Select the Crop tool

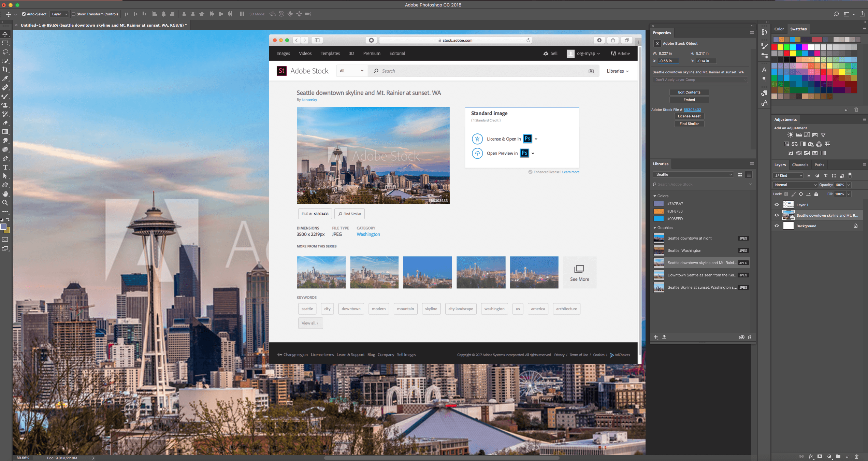point(5,70)
